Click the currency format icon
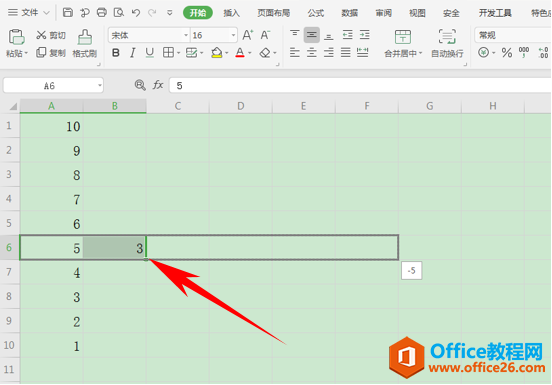The width and height of the screenshot is (552, 385). point(483,53)
